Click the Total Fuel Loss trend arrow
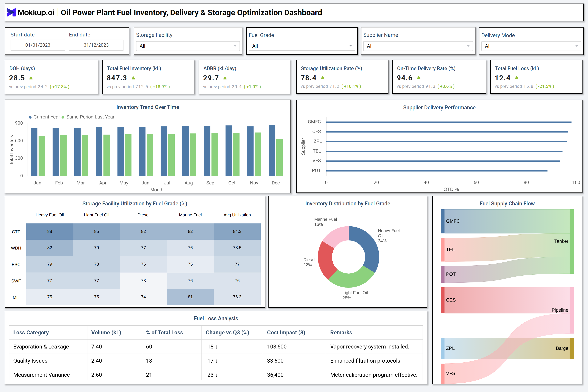The image size is (588, 392). [517, 77]
